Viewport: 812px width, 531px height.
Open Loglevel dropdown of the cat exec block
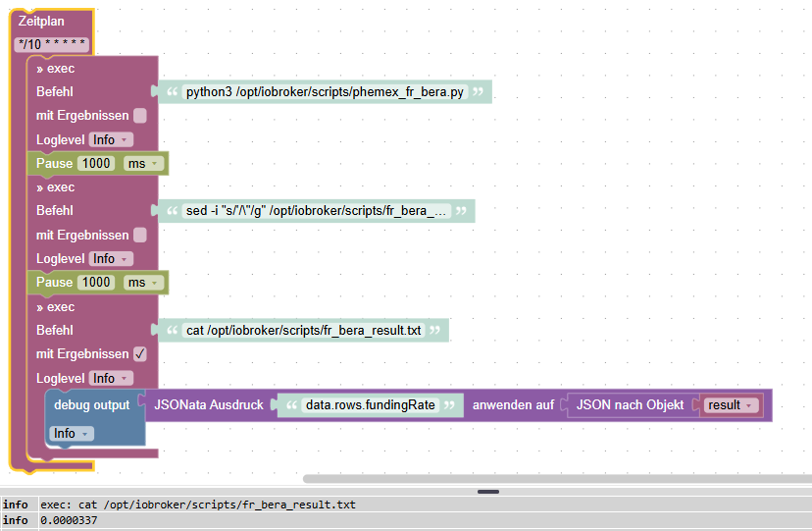pyautogui.click(x=111, y=378)
